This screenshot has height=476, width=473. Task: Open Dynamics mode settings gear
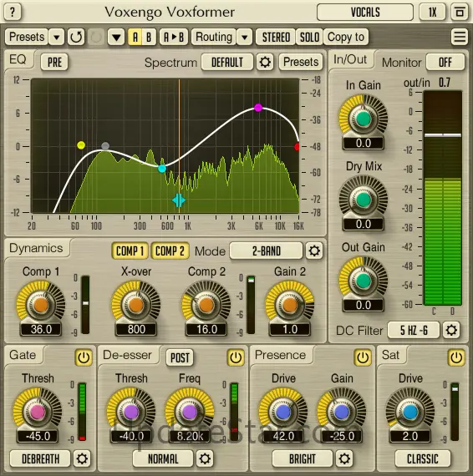pyautogui.click(x=314, y=251)
